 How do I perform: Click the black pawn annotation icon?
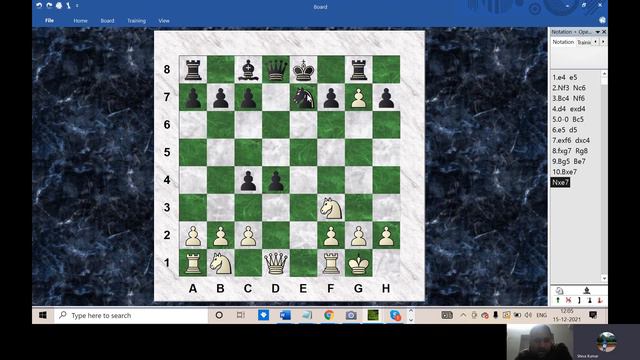(x=589, y=300)
